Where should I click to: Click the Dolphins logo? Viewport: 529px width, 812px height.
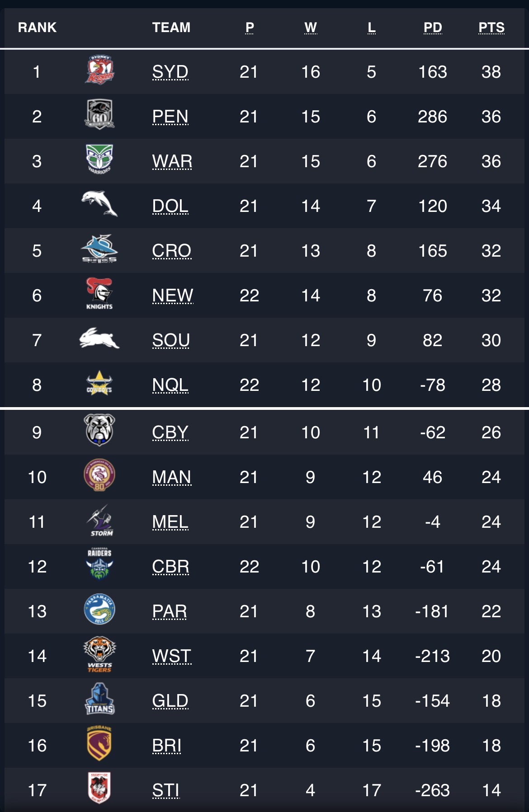pyautogui.click(x=99, y=203)
